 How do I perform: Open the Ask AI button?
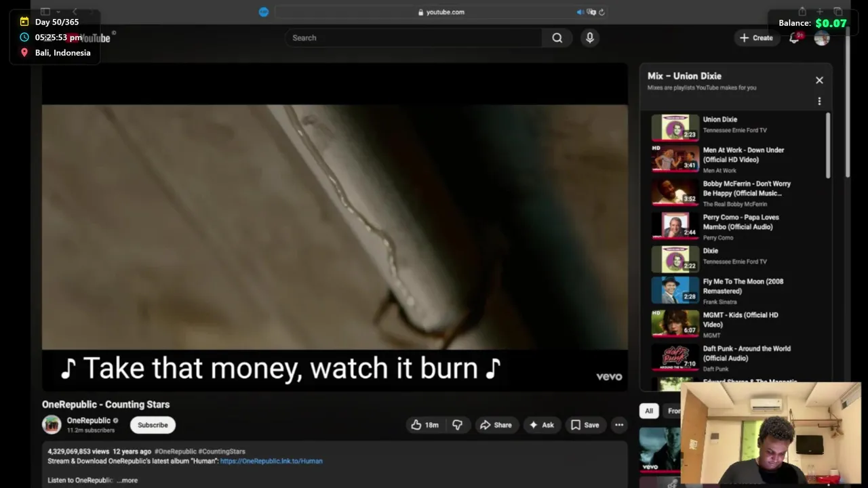click(541, 425)
